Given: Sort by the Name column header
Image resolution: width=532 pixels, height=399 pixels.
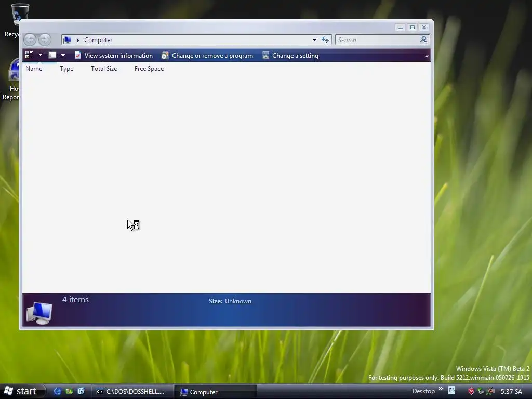Looking at the screenshot, I should tap(34, 69).
